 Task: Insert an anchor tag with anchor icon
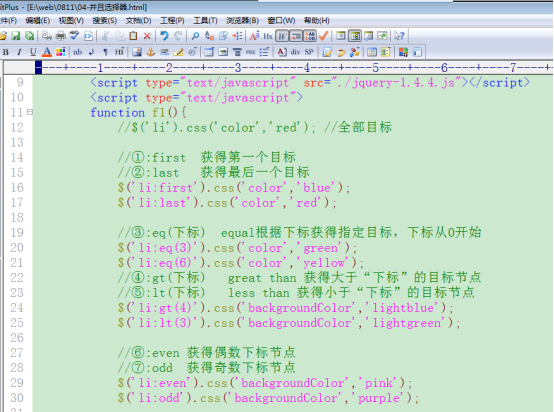tap(151, 52)
